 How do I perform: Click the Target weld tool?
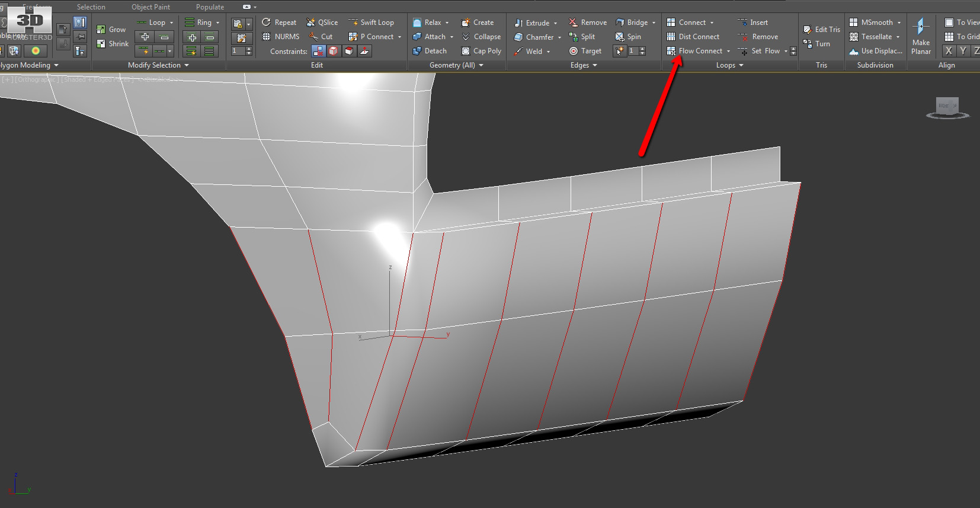pos(585,51)
